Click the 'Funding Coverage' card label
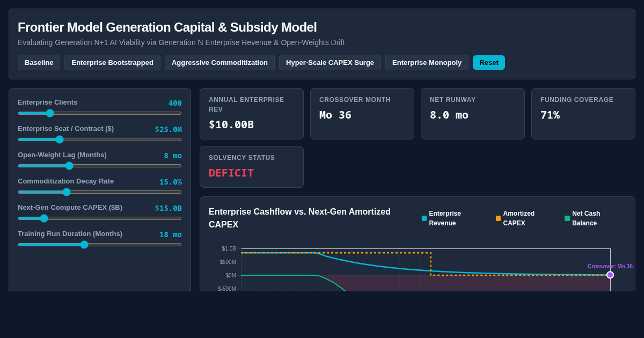644x338 pixels. (x=577, y=100)
